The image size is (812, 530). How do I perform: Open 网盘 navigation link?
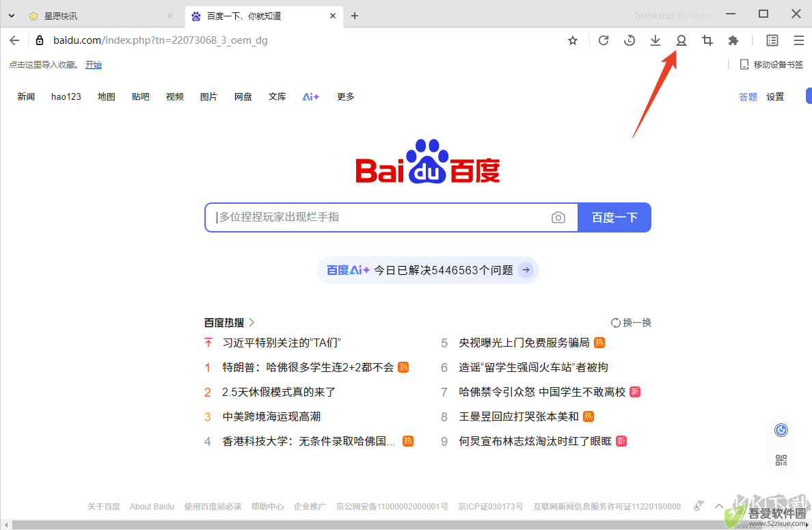tap(243, 96)
